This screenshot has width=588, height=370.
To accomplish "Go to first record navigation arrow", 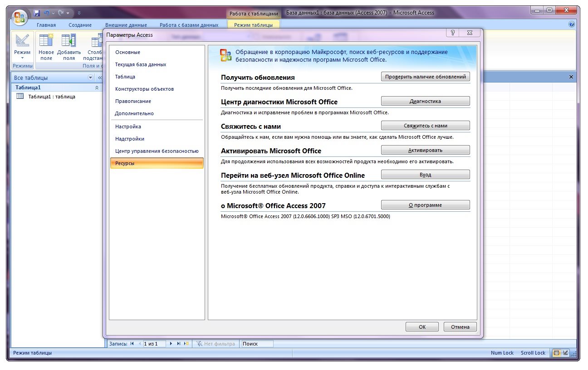I will 132,344.
